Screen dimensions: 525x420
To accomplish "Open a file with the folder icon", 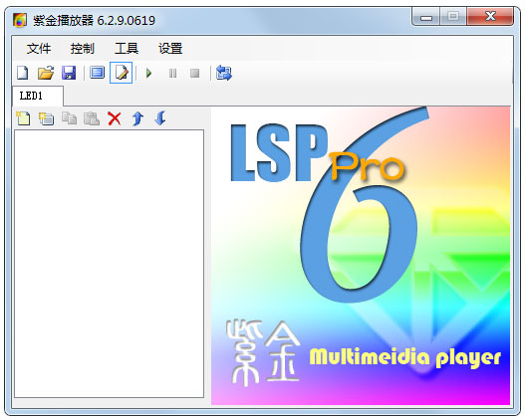I will click(46, 73).
